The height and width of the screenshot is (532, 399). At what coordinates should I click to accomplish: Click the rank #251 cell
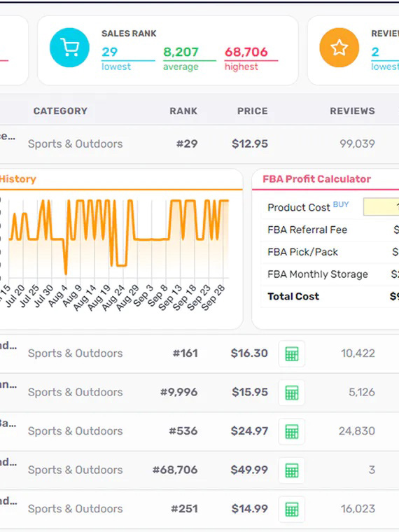[x=184, y=509]
